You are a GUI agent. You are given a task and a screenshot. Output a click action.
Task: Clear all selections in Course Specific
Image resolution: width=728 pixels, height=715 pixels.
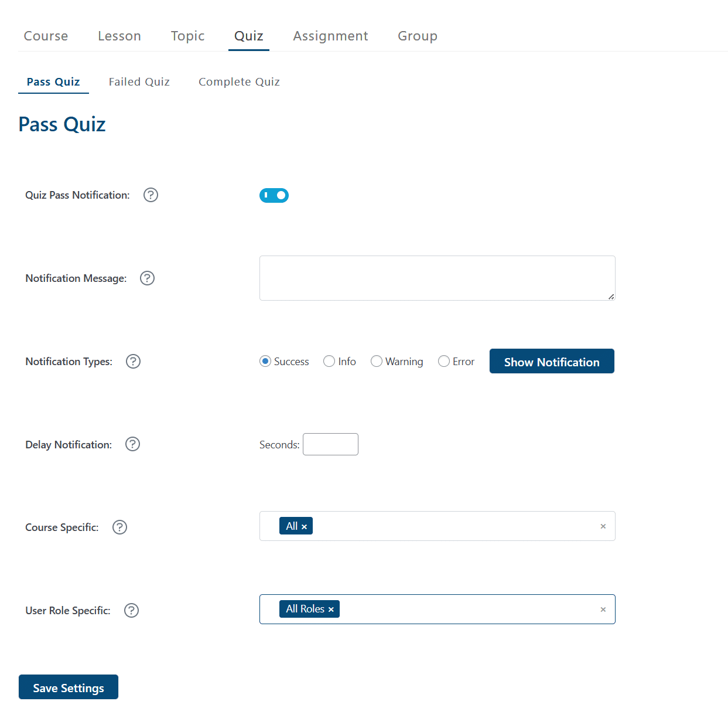[x=603, y=526]
